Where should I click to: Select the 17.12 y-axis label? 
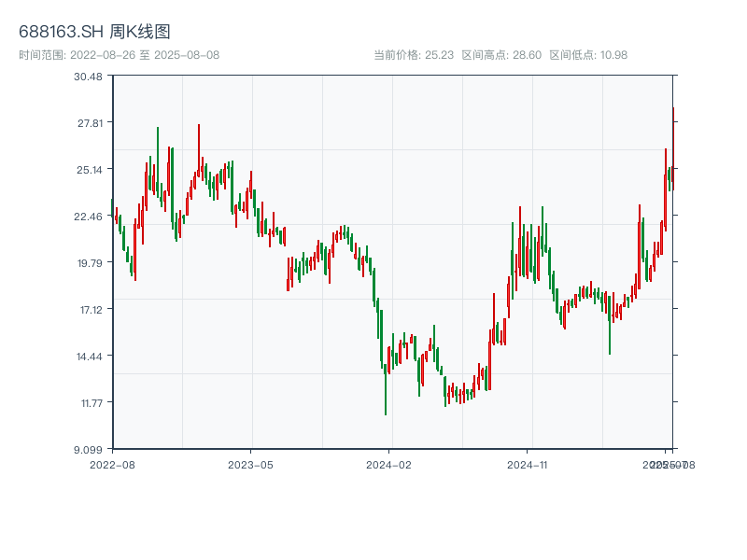89,309
